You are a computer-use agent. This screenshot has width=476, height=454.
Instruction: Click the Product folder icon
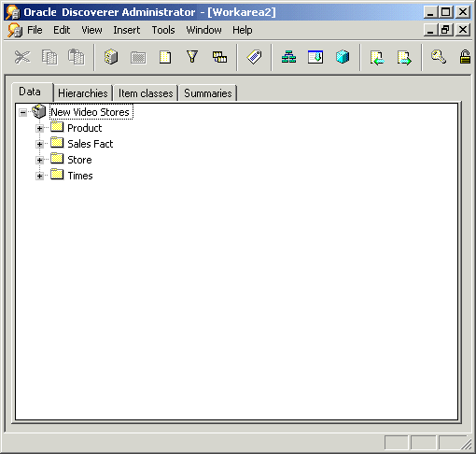pyautogui.click(x=57, y=127)
